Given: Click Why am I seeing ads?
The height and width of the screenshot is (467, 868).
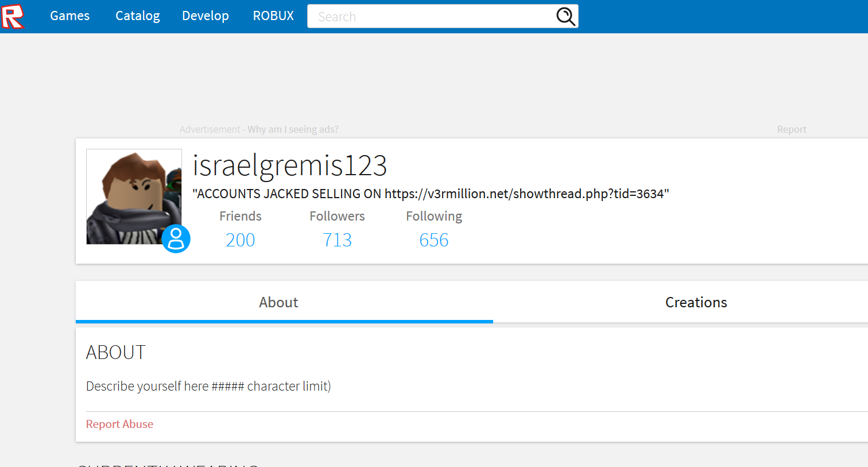Looking at the screenshot, I should [293, 129].
